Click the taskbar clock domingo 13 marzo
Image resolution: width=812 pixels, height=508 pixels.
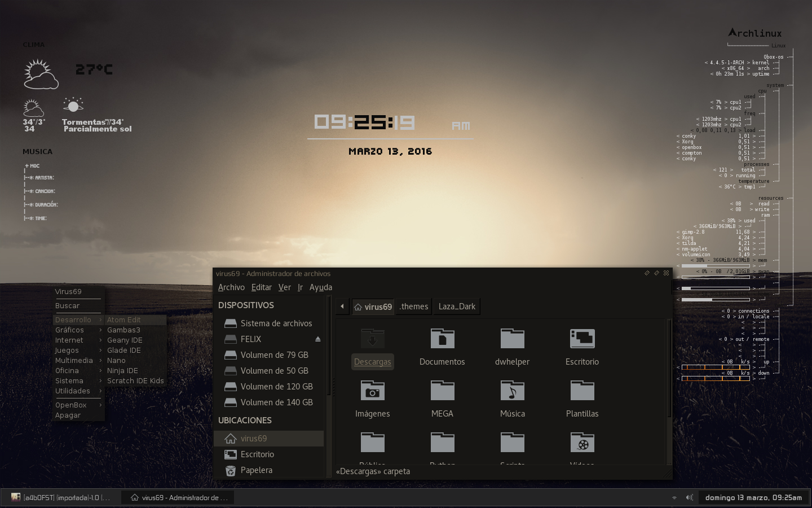tap(753, 498)
